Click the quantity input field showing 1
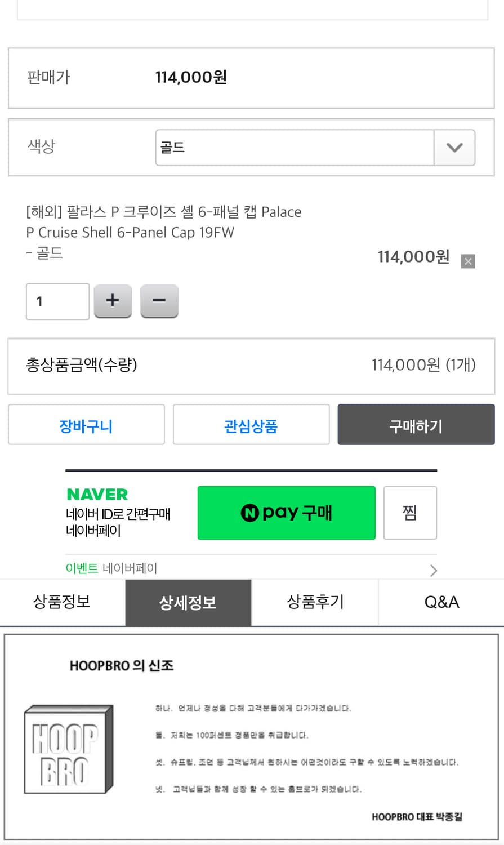 [57, 301]
